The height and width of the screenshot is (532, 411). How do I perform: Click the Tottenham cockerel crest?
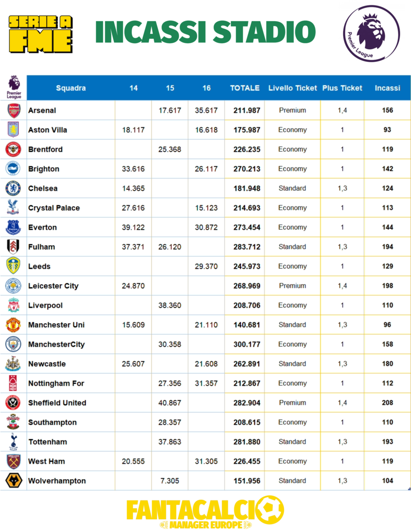13,442
